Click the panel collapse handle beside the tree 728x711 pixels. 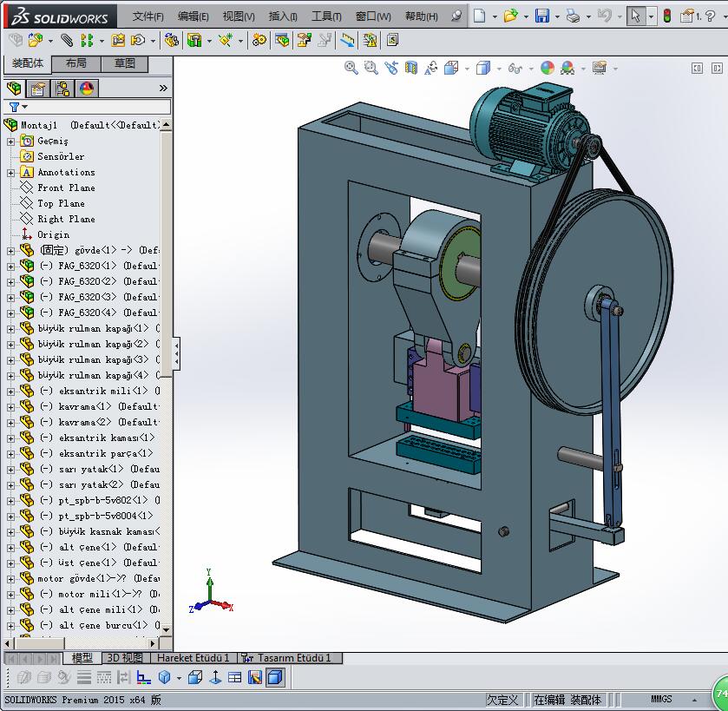[176, 354]
